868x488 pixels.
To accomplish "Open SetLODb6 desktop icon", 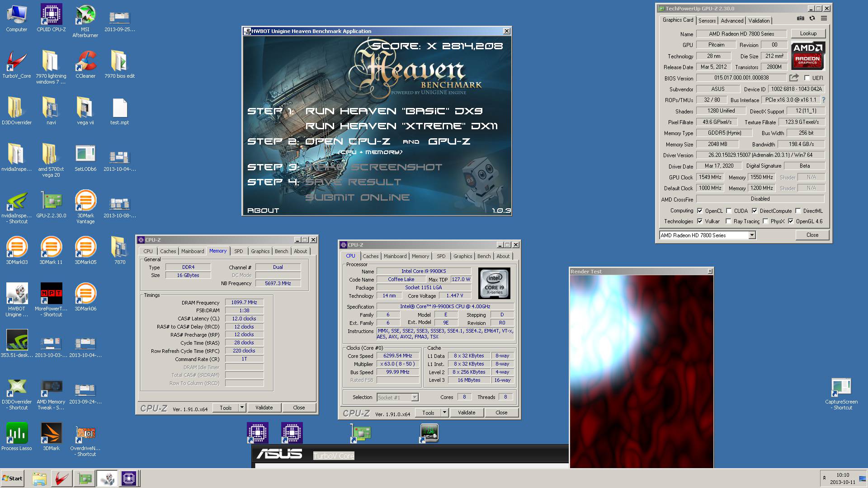I will pyautogui.click(x=85, y=158).
